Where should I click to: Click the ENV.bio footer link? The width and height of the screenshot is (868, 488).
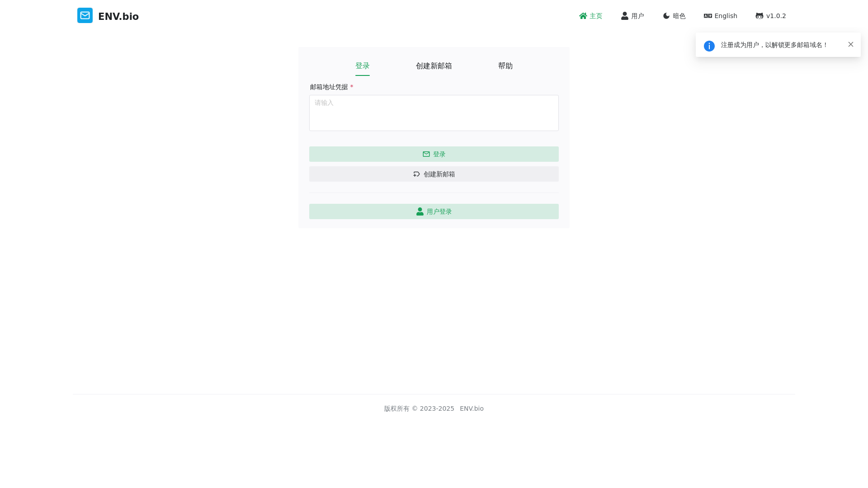[x=472, y=408]
